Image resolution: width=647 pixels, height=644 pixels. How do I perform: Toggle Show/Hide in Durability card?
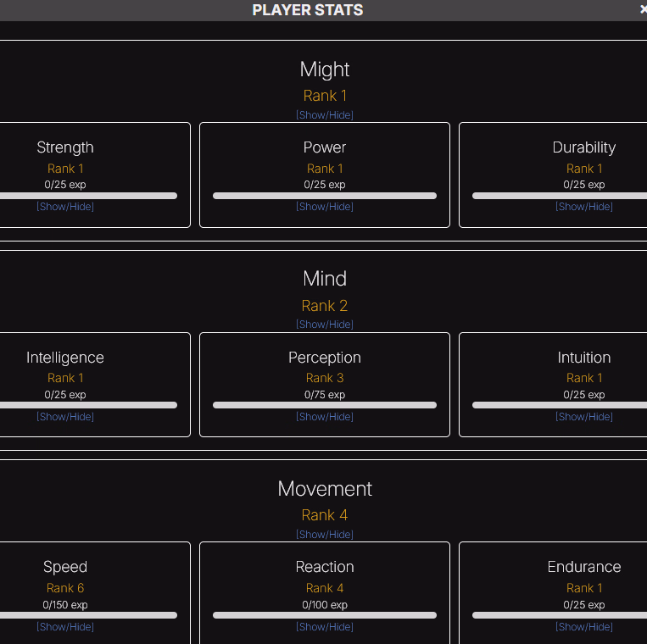coord(584,207)
